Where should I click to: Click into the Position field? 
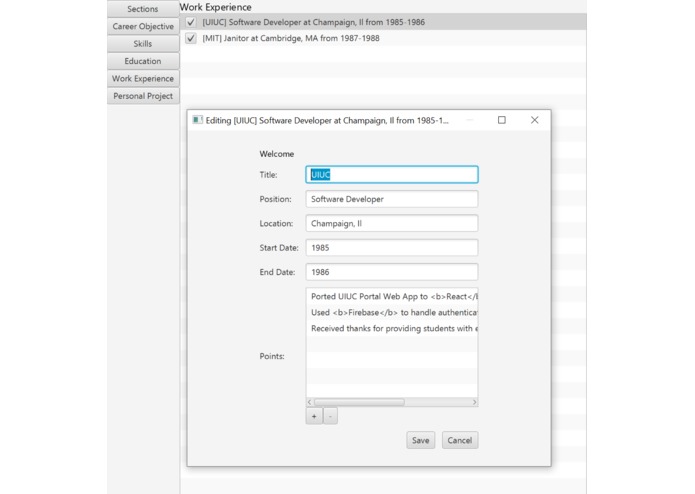392,199
